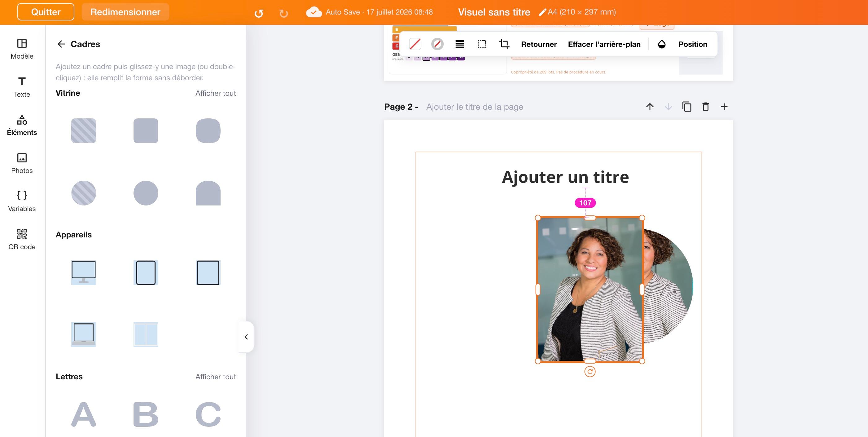868x437 pixels.
Task: Click the page title input field
Action: (x=475, y=107)
